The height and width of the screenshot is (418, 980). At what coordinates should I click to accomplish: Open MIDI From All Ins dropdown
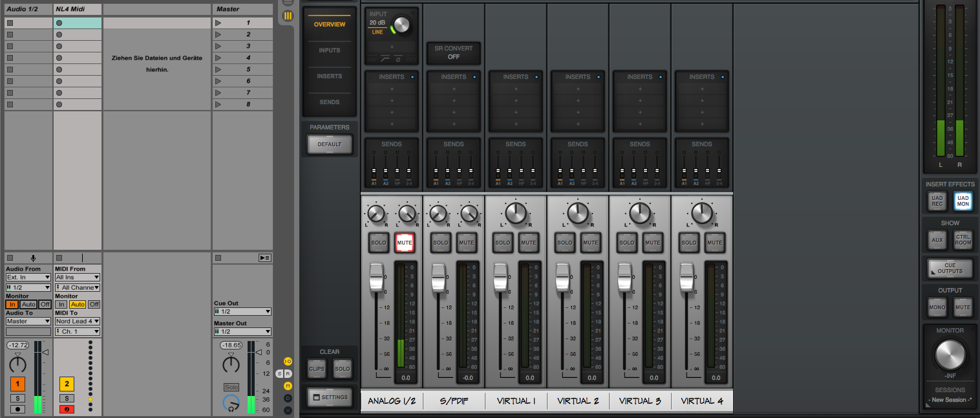click(77, 277)
